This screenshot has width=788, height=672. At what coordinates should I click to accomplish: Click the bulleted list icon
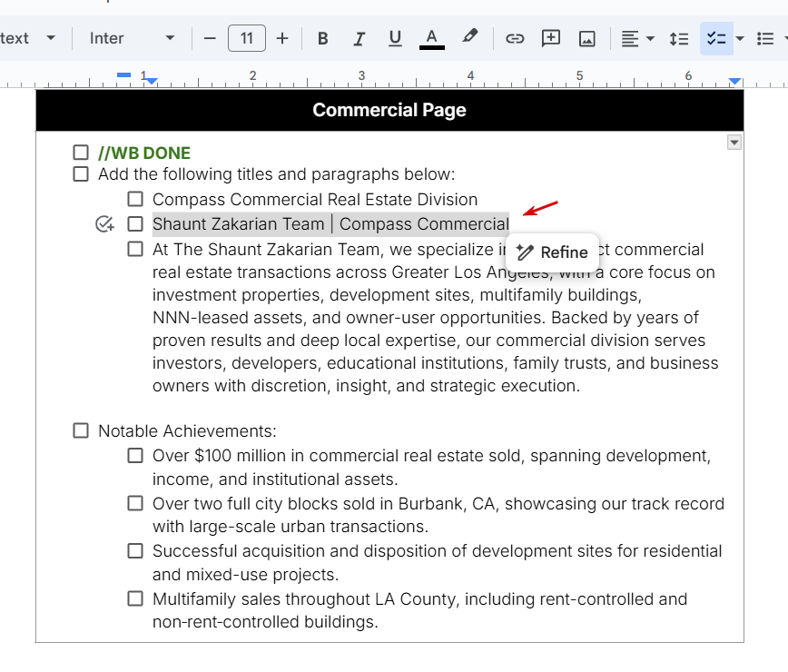(765, 39)
